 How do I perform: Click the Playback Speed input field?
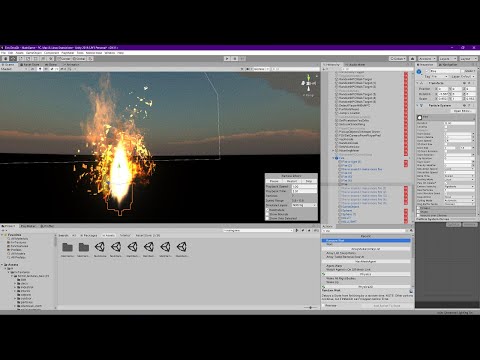pyautogui.click(x=304, y=187)
